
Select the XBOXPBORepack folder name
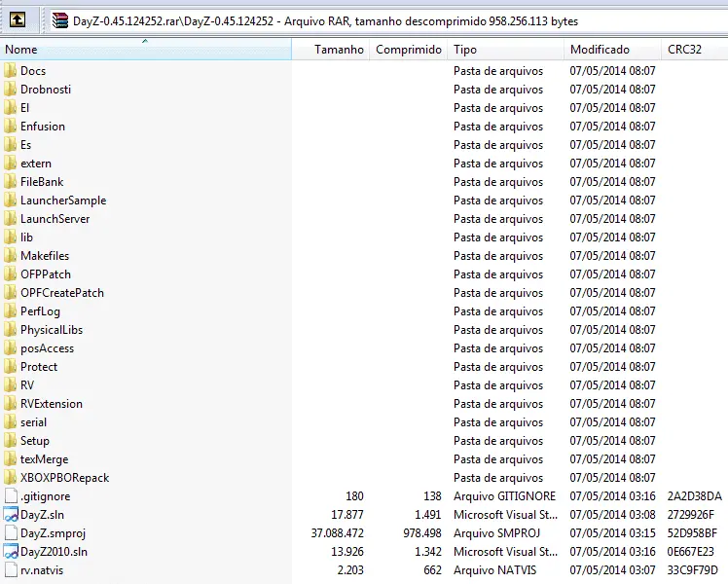pos(65,478)
